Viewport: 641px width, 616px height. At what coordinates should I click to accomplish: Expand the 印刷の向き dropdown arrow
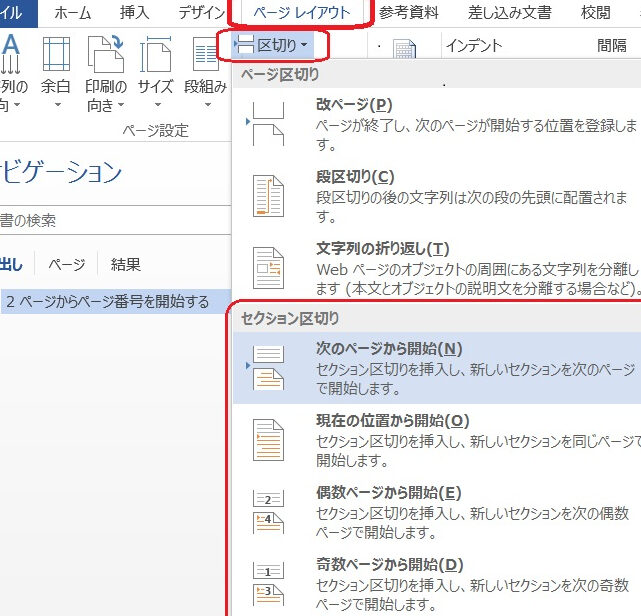(x=121, y=105)
